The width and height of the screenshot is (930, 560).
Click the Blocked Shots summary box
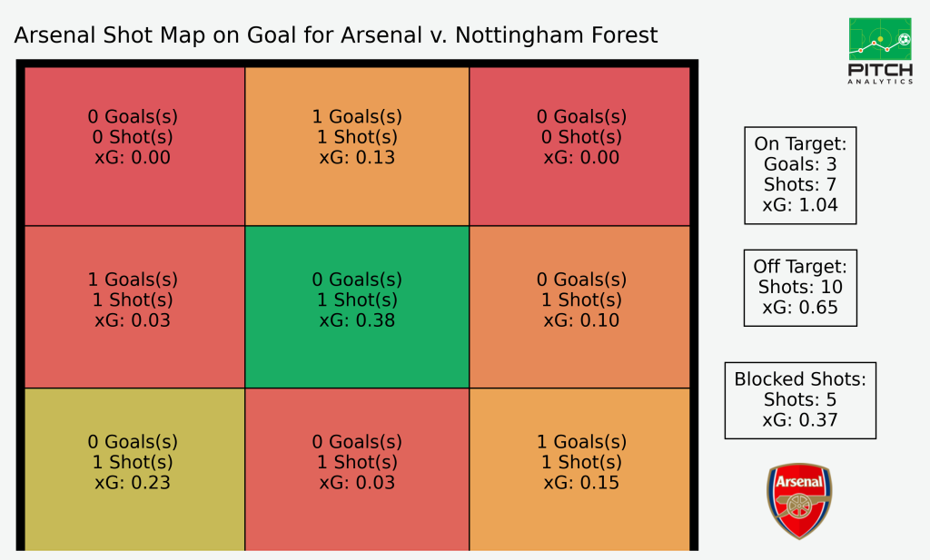(800, 400)
